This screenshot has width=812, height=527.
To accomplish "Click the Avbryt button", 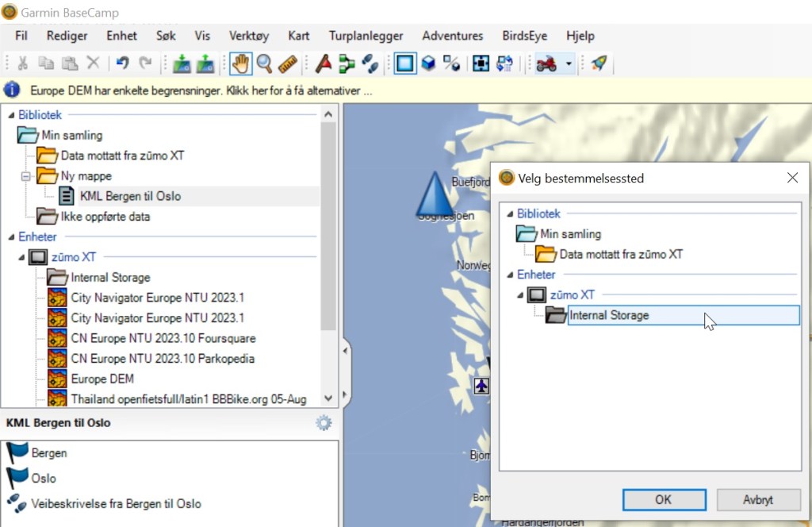I will (x=757, y=499).
